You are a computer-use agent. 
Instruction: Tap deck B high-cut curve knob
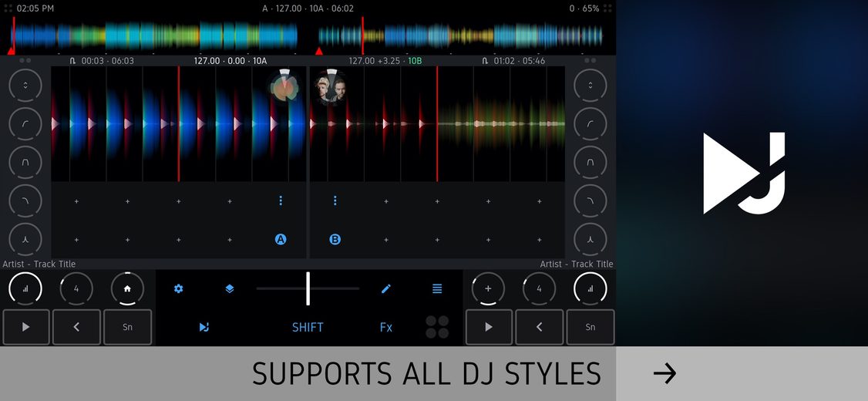pos(590,200)
